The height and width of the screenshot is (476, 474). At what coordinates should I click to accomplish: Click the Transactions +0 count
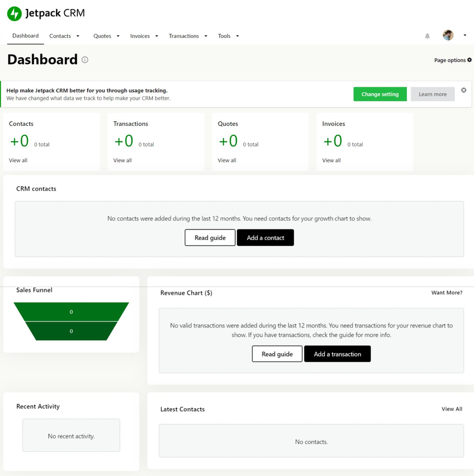pyautogui.click(x=124, y=141)
